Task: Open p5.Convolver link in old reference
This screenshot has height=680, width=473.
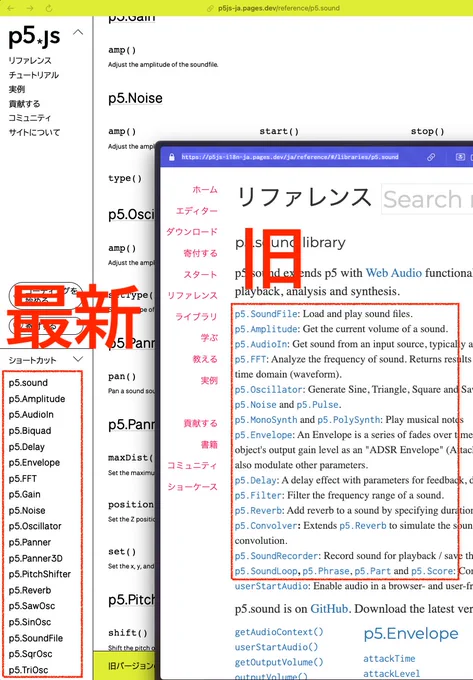Action: (267, 526)
